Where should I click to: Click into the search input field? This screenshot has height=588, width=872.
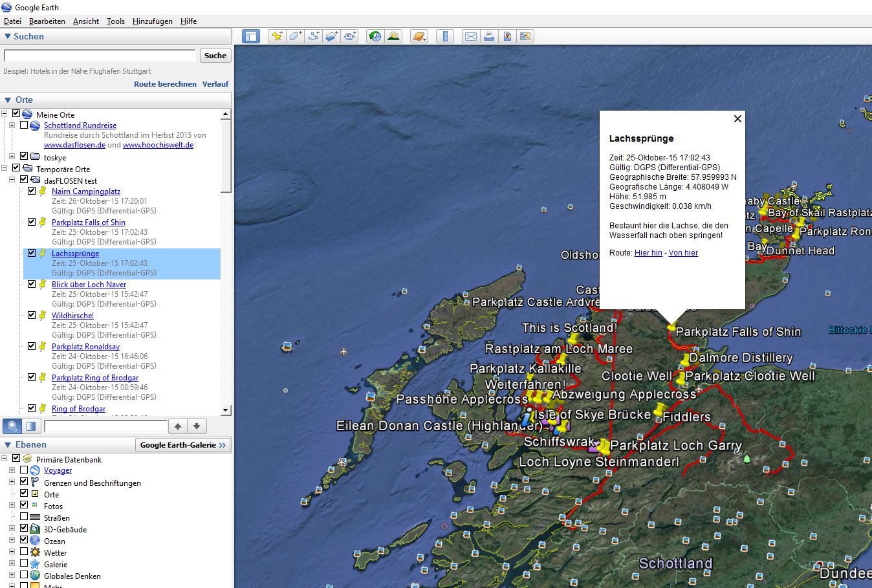(100, 56)
